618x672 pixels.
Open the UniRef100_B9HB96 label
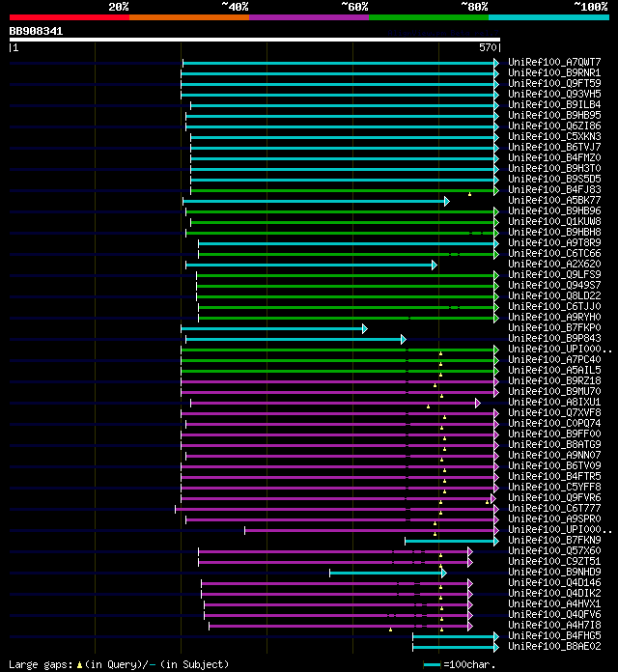(x=554, y=210)
